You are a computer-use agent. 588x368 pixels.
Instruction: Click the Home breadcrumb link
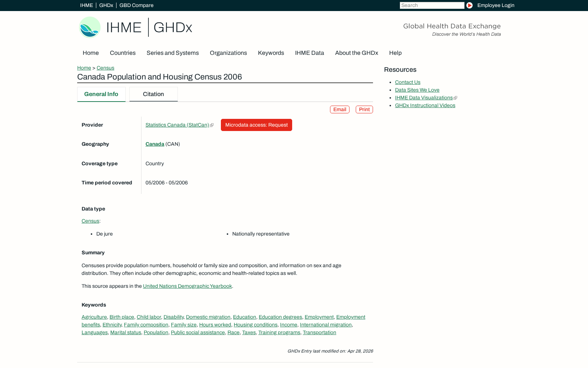coord(84,68)
